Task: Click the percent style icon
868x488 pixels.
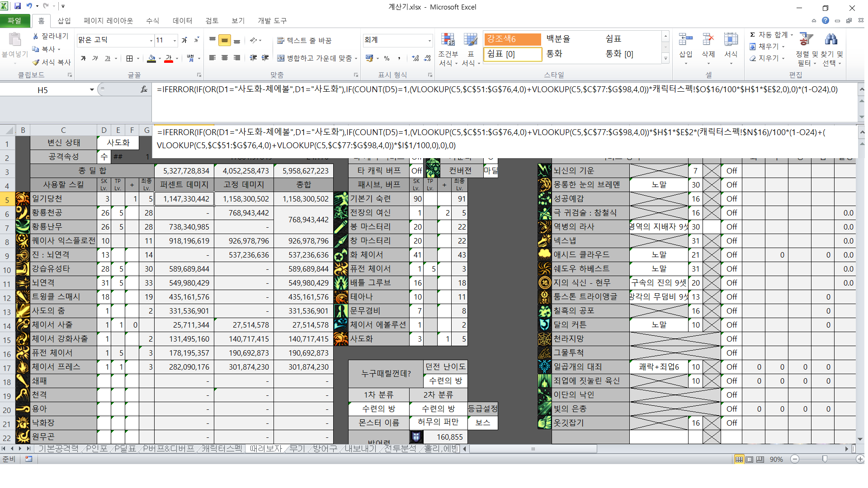Action: [x=387, y=58]
